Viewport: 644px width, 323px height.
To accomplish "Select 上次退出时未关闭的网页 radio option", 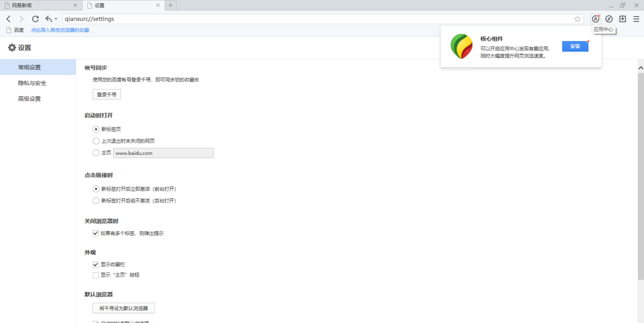I will click(96, 141).
